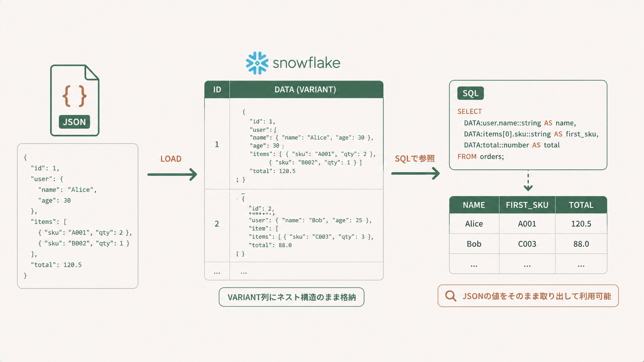Select the NAME result column header
Viewport: 644px width, 362px height.
tap(474, 205)
